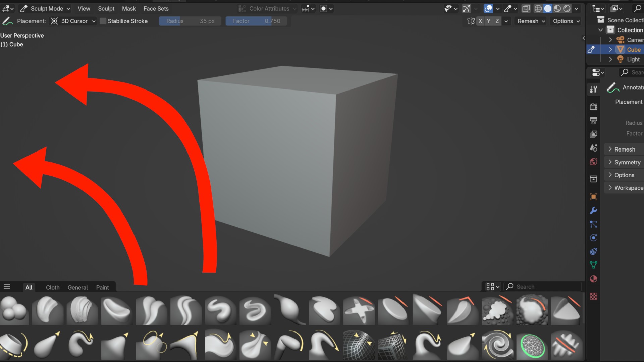
Task: Open the Particles properties tab
Action: click(x=593, y=224)
